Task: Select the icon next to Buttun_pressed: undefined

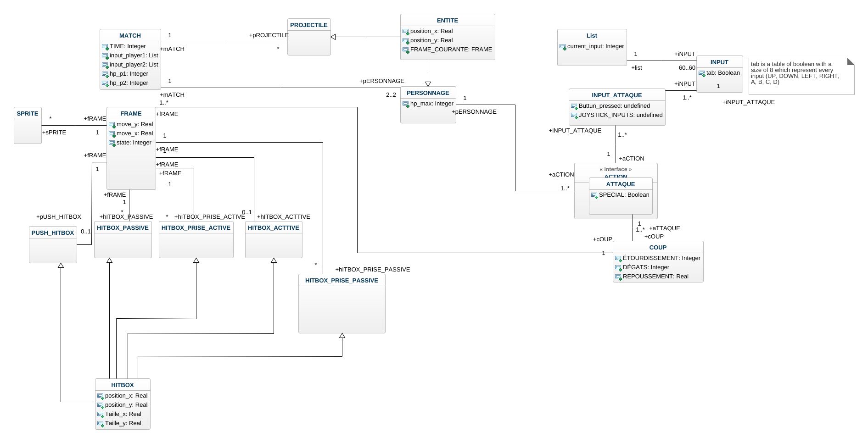Action: click(574, 106)
